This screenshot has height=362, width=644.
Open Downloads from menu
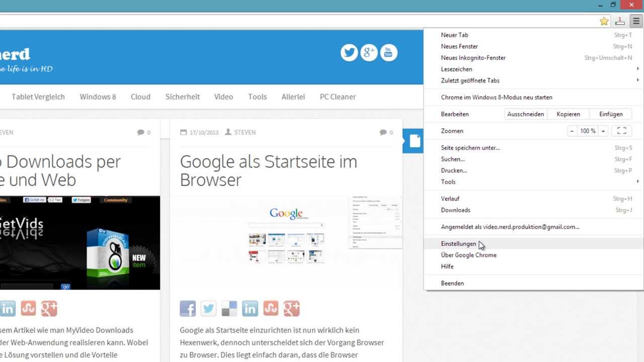coord(534,210)
